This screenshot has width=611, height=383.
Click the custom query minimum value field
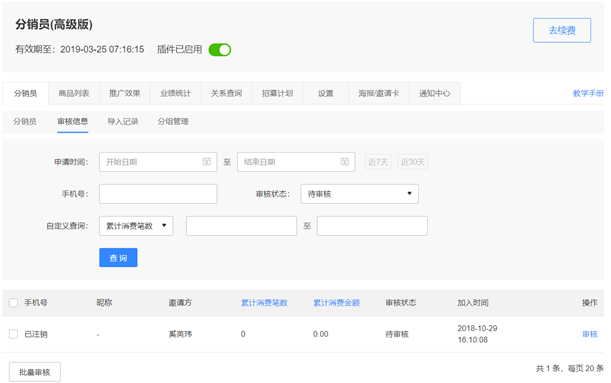tap(241, 226)
